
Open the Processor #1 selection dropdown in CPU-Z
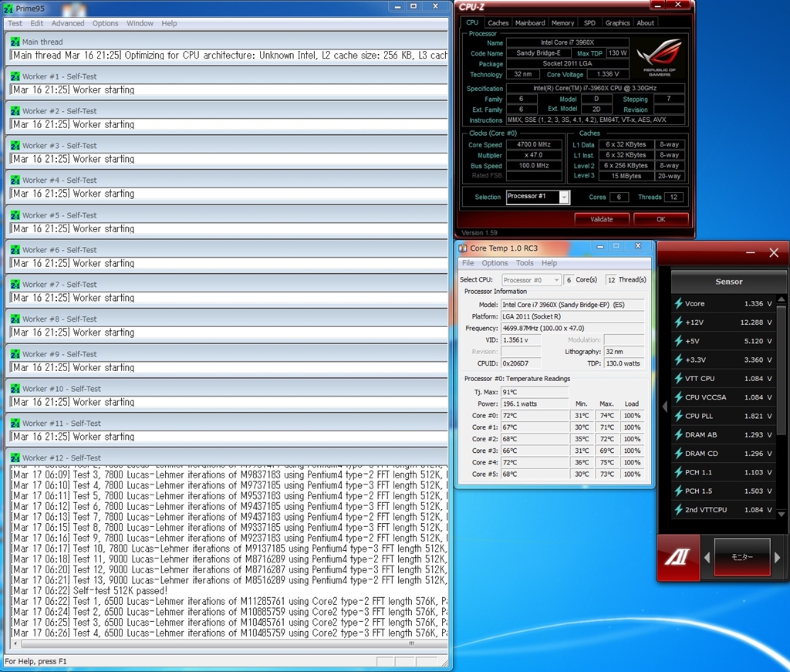(x=564, y=198)
